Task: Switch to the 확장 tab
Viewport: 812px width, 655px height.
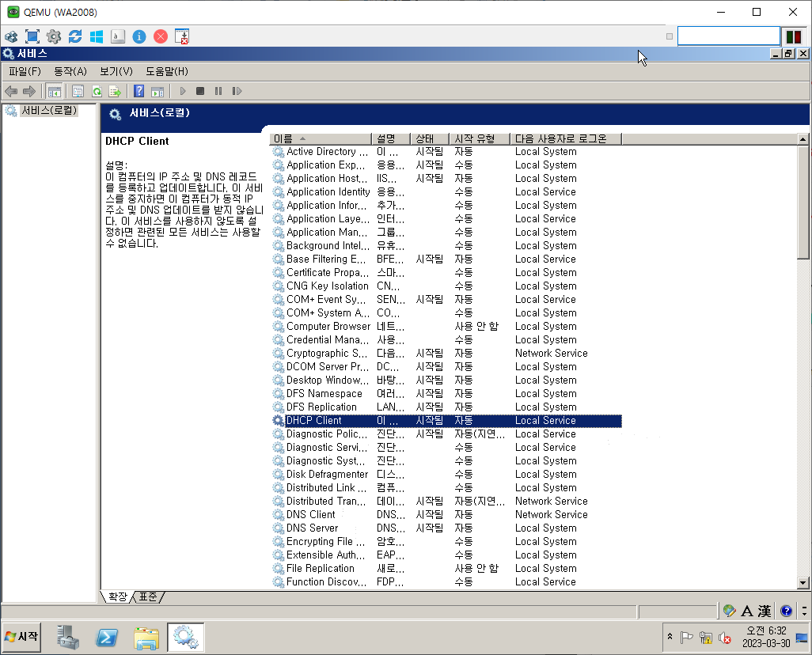Action: 118,596
